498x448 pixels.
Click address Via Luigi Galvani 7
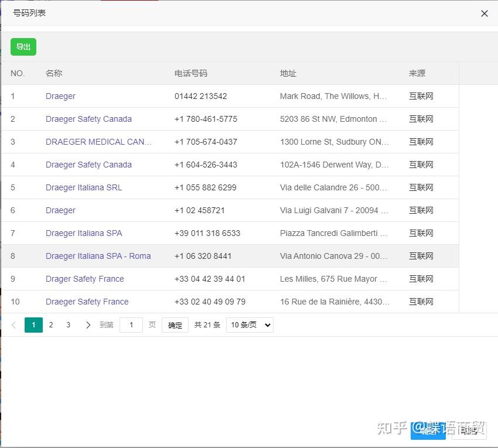pyautogui.click(x=334, y=210)
